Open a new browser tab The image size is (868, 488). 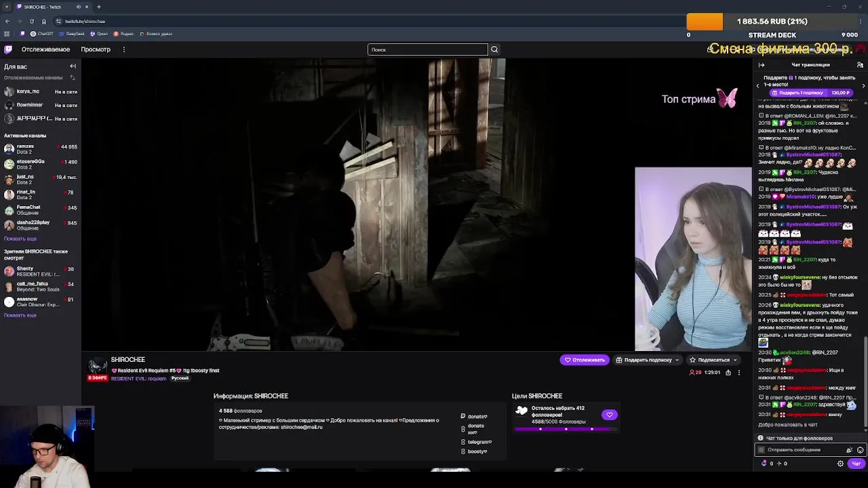[x=98, y=7]
